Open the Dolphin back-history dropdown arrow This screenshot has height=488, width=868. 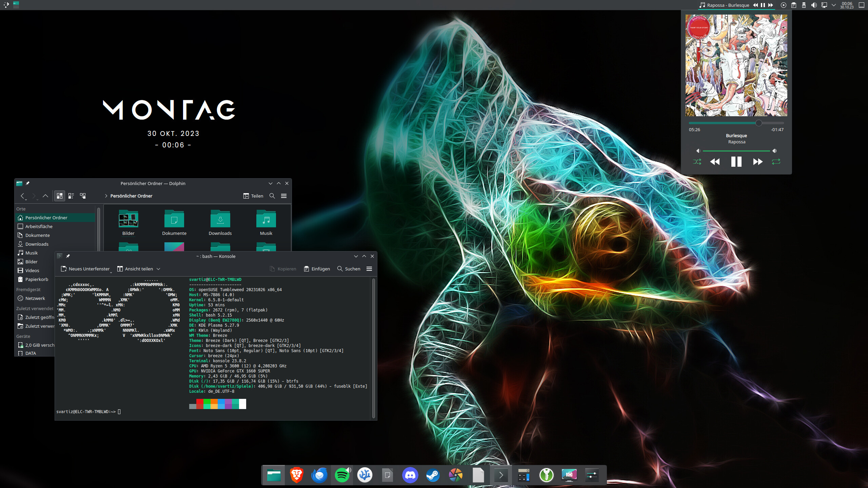pos(26,200)
